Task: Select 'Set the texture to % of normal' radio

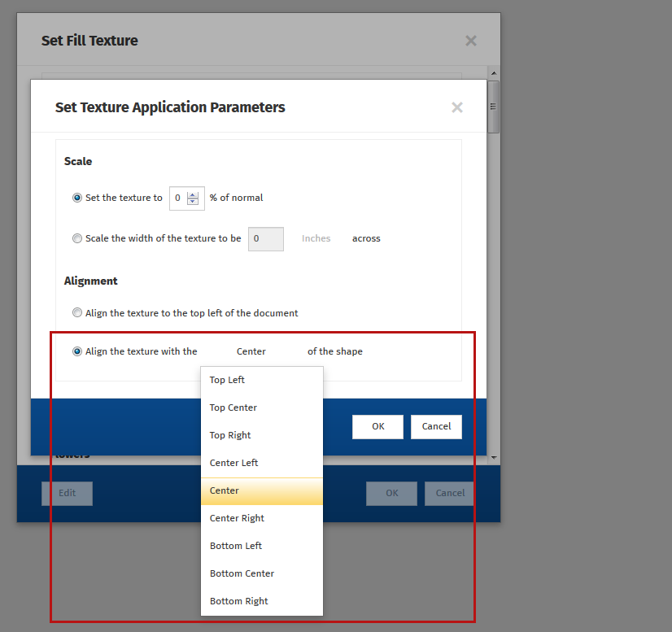Action: 77,198
